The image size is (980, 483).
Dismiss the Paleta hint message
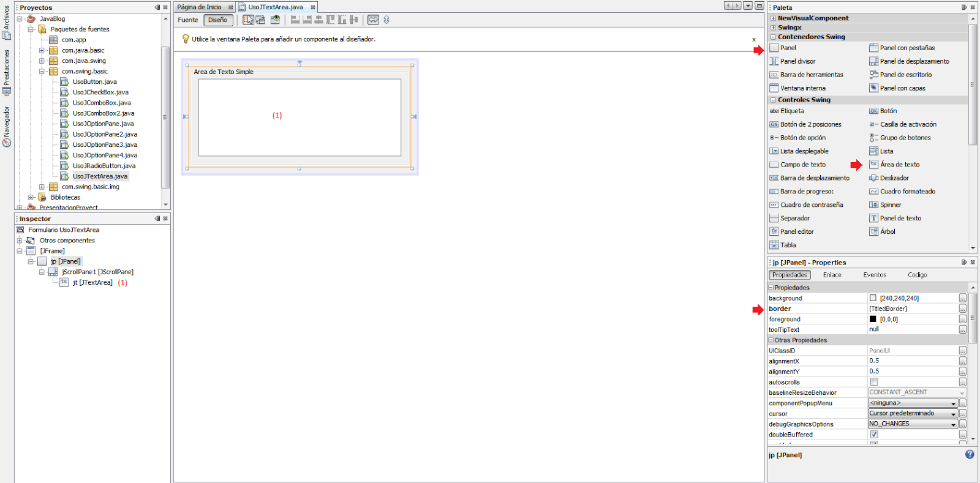pyautogui.click(x=754, y=39)
